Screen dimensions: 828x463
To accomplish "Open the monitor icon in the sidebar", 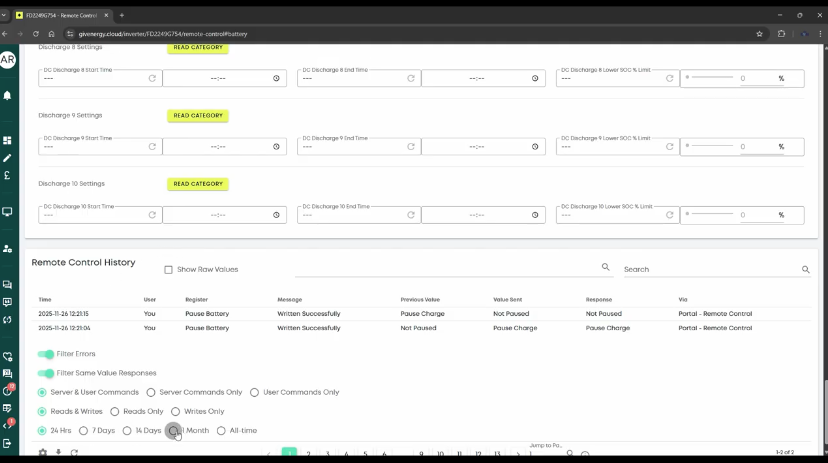I will click(x=7, y=212).
